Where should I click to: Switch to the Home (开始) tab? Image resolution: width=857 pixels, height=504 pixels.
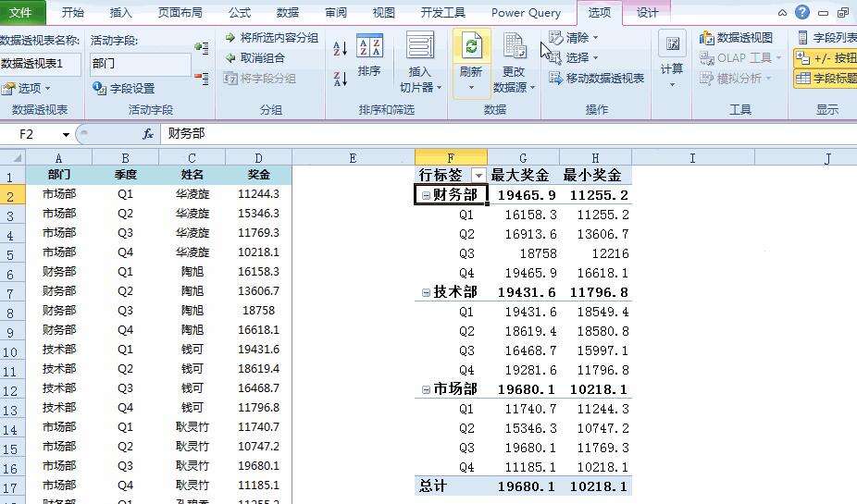(x=73, y=12)
